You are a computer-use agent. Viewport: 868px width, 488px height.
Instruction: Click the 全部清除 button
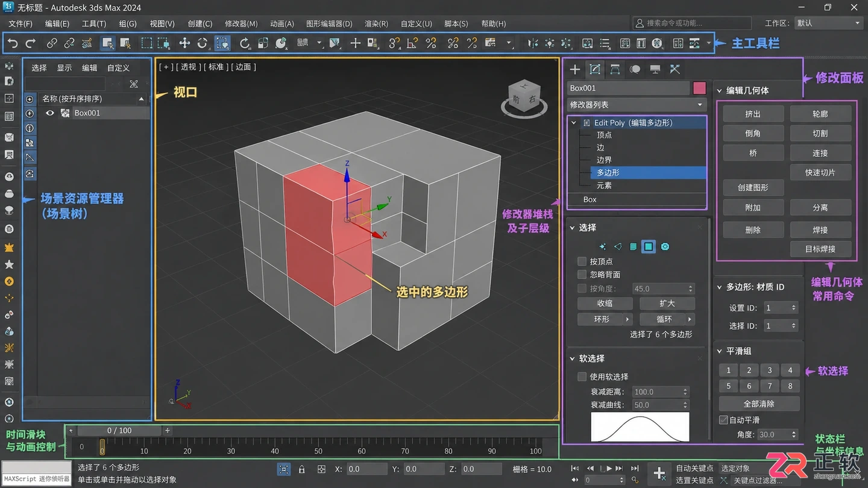(759, 404)
